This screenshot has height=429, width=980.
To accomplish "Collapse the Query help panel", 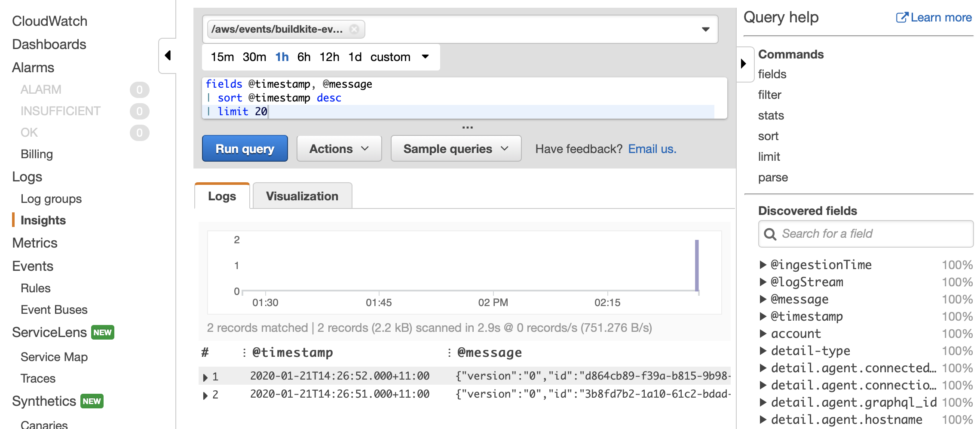I will pos(744,64).
